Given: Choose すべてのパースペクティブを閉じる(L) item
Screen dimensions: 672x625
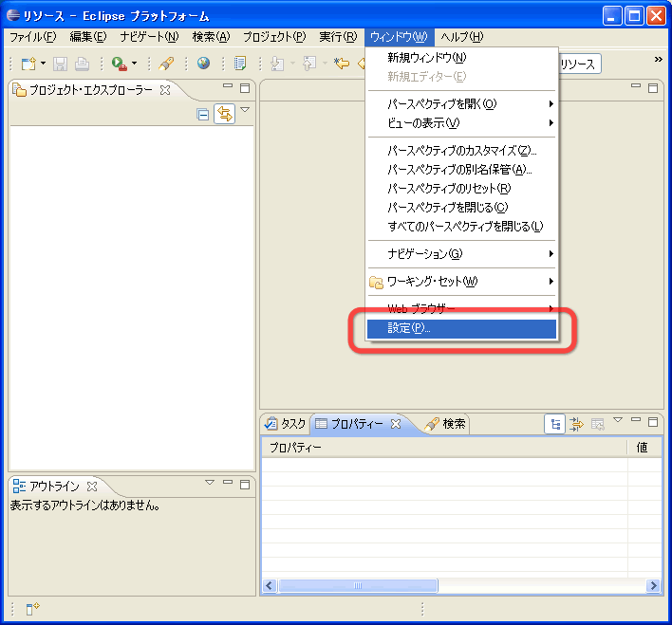Looking at the screenshot, I should (x=462, y=226).
